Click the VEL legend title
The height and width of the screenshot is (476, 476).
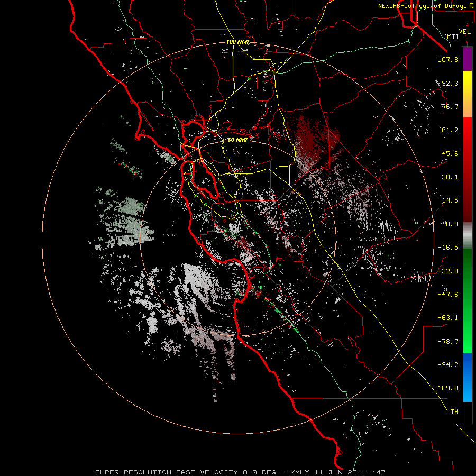(465, 32)
